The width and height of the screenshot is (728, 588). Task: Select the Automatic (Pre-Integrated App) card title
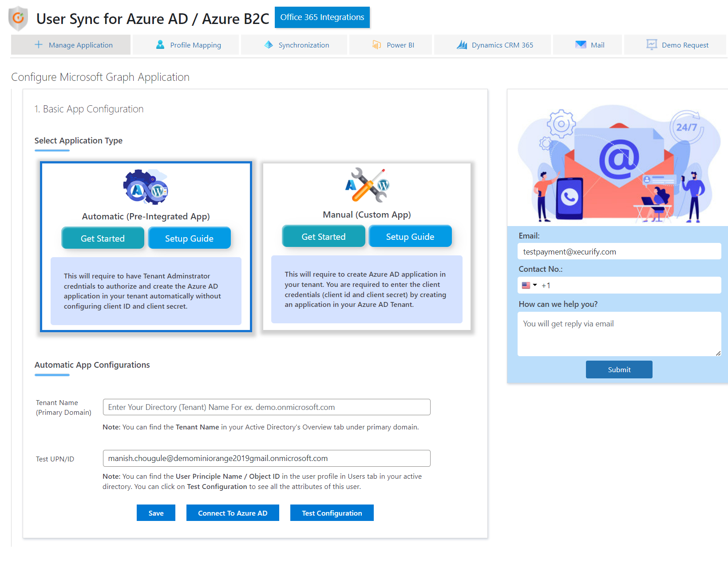click(146, 216)
